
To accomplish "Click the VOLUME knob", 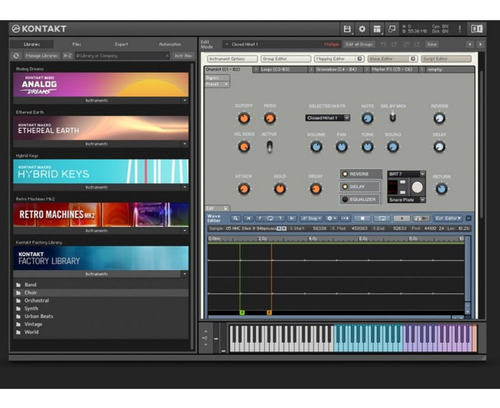I will tap(316, 147).
